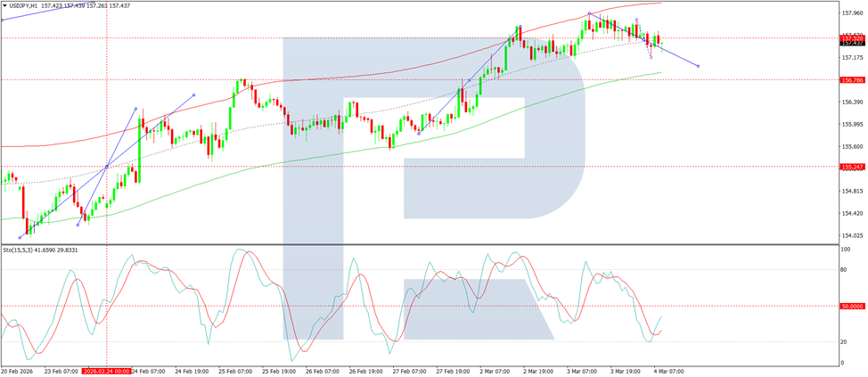Screen dimensions: 868x377
Task: Click the red 157.520 price level tag
Action: [x=852, y=37]
